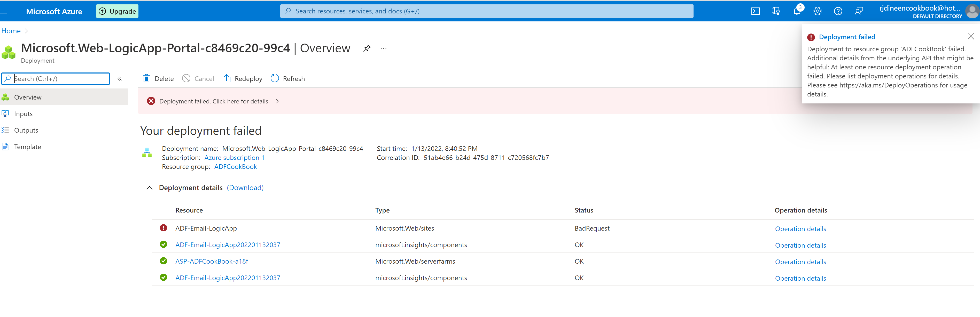Click the ADF-Email-LogicApp resource name
The height and width of the screenshot is (317, 980).
pyautogui.click(x=206, y=229)
